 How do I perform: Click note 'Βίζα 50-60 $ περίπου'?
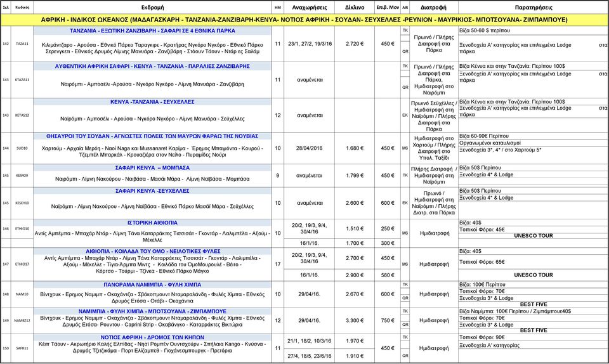coord(485,30)
